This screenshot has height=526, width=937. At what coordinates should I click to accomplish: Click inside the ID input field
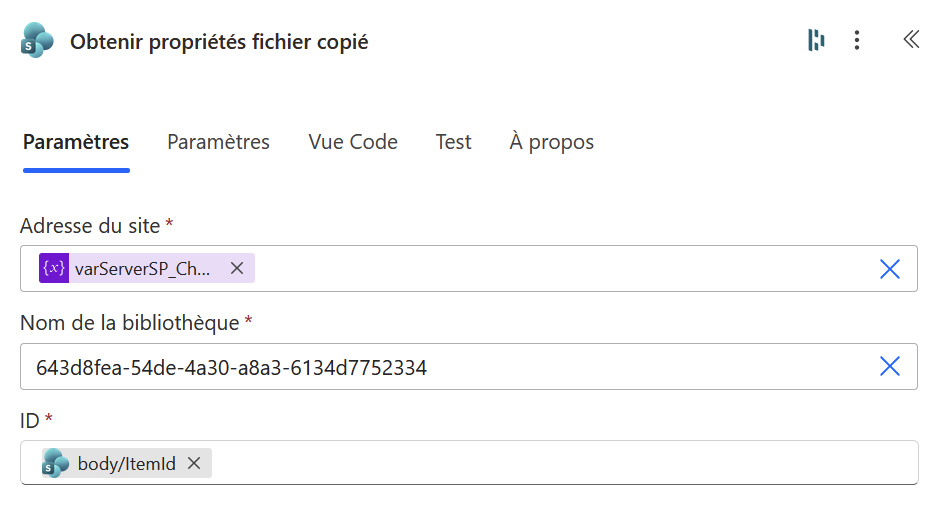pos(560,463)
